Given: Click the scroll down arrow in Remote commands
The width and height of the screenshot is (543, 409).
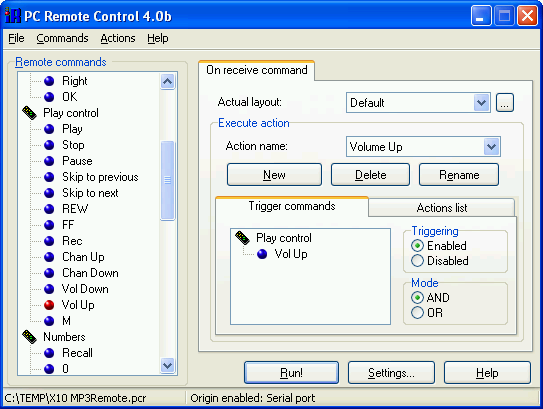Looking at the screenshot, I should coord(168,365).
